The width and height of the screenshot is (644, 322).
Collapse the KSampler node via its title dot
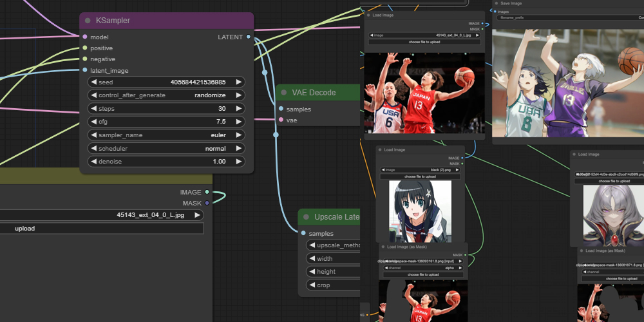pos(88,21)
